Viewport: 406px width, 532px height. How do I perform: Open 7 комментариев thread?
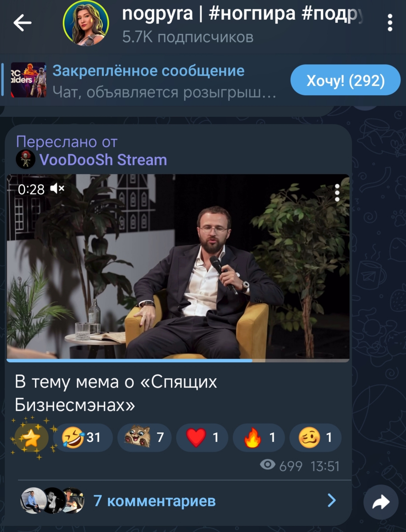pos(155,501)
